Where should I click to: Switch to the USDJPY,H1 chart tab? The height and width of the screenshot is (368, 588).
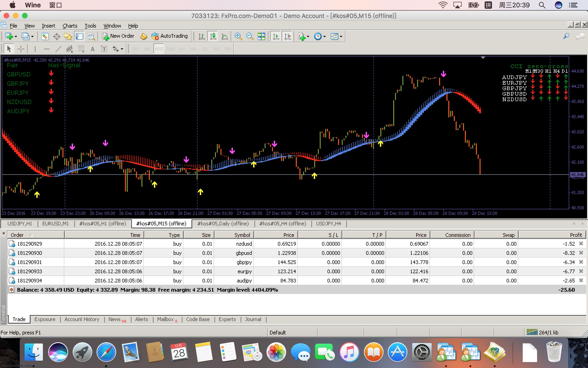[20, 223]
